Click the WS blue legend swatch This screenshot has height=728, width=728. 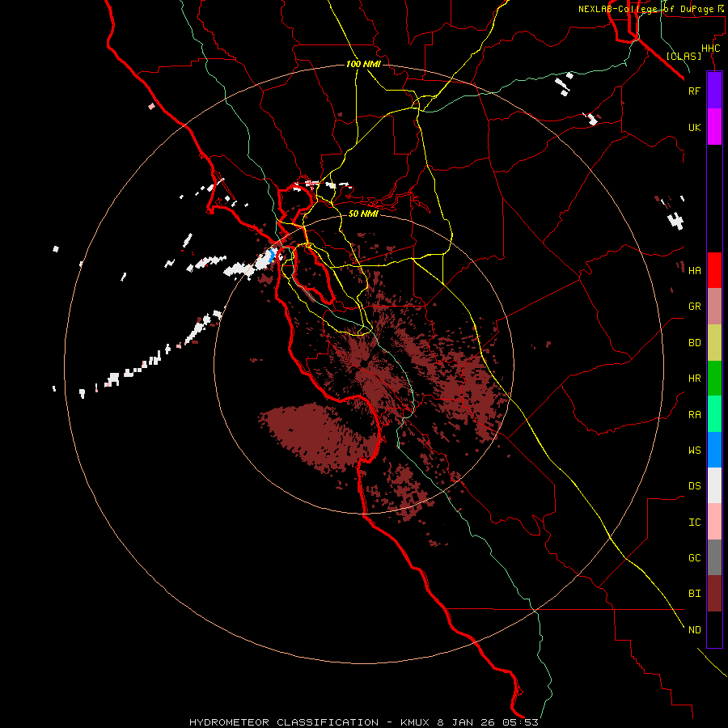[714, 450]
